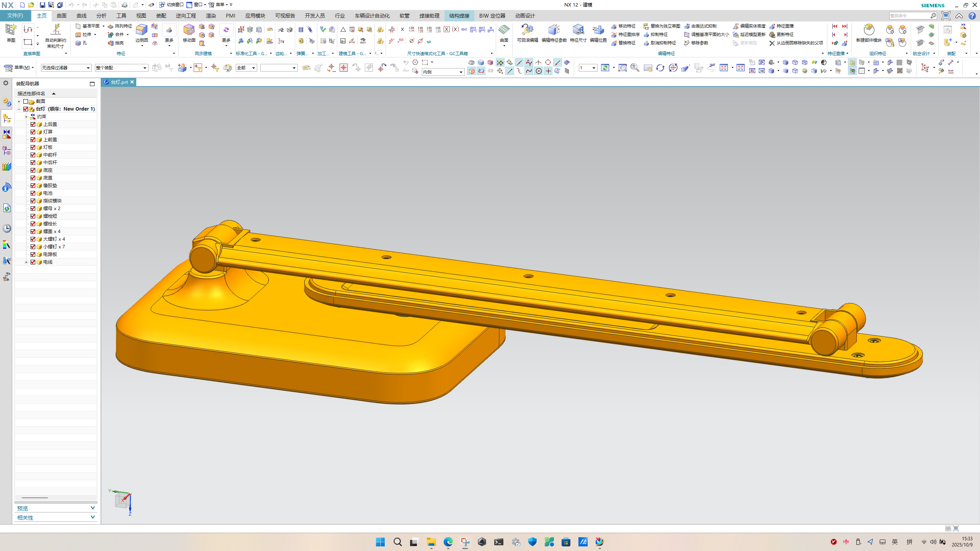This screenshot has width=980, height=551.
Task: Switch to the 装配 ribbon tab
Action: point(161,16)
